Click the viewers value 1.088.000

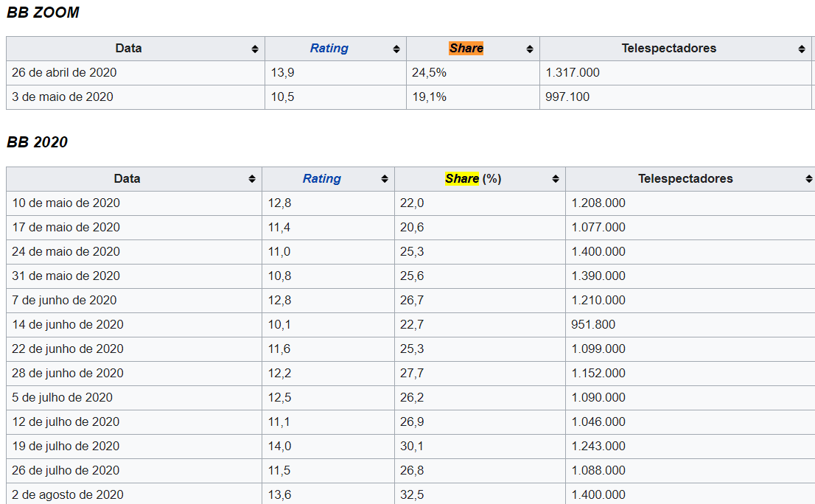point(598,471)
